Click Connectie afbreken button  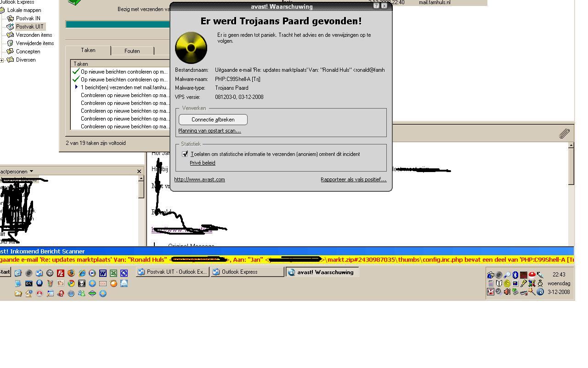click(213, 120)
